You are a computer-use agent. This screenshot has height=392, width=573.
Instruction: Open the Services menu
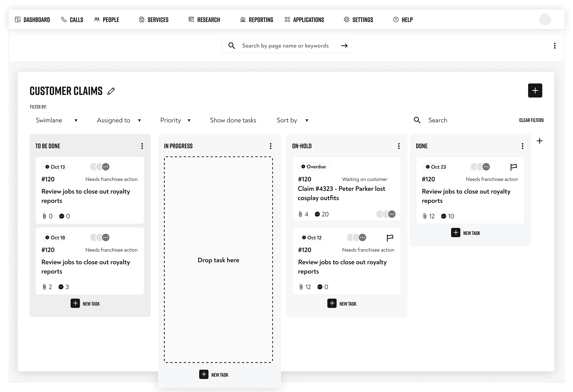(x=158, y=20)
